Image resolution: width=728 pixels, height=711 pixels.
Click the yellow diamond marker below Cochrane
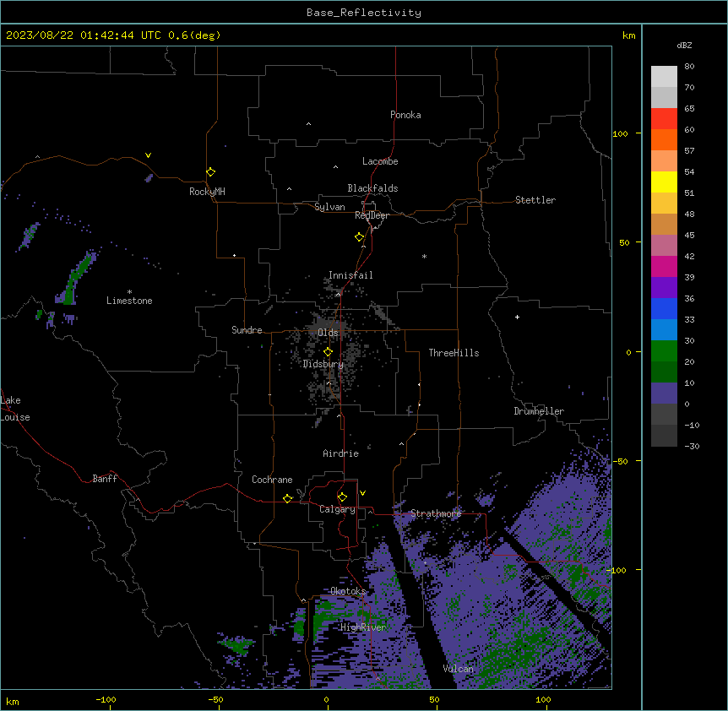(x=287, y=498)
